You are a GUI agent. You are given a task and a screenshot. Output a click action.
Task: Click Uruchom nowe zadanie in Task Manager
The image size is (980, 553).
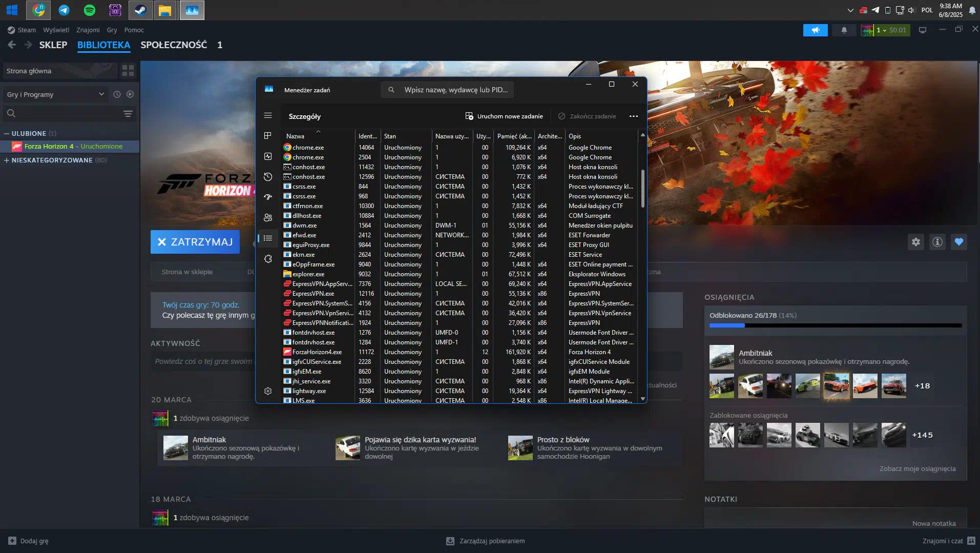tap(504, 116)
